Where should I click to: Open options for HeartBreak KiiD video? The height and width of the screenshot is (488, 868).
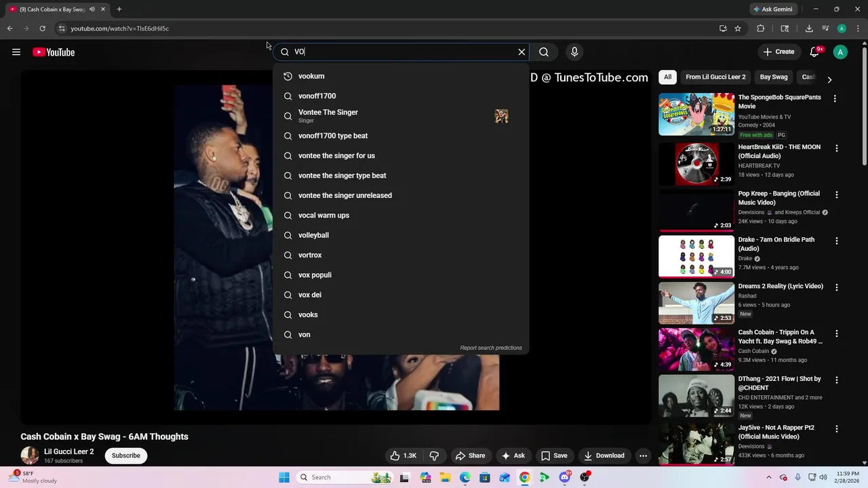[x=837, y=148]
